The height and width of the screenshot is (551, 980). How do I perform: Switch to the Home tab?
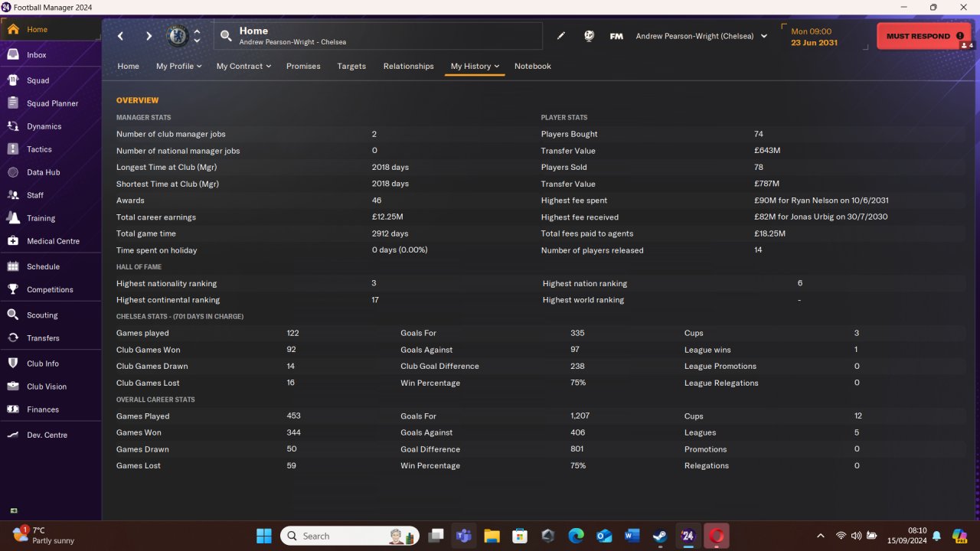pyautogui.click(x=129, y=66)
